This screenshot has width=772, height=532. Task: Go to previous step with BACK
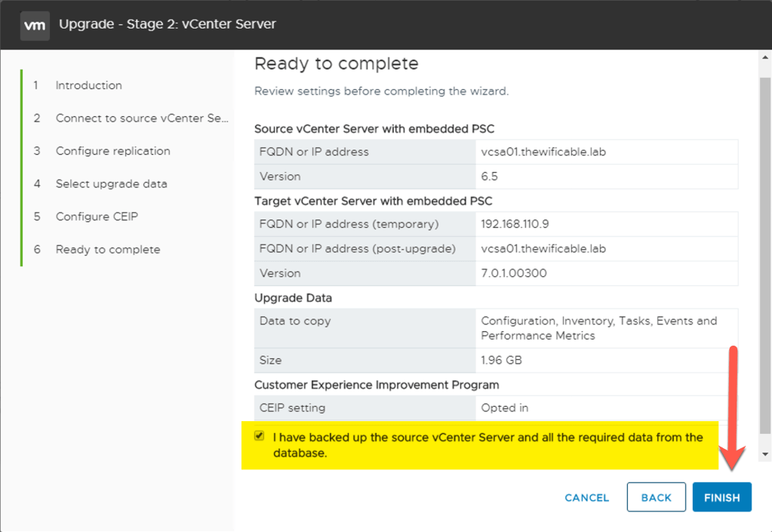tap(656, 497)
